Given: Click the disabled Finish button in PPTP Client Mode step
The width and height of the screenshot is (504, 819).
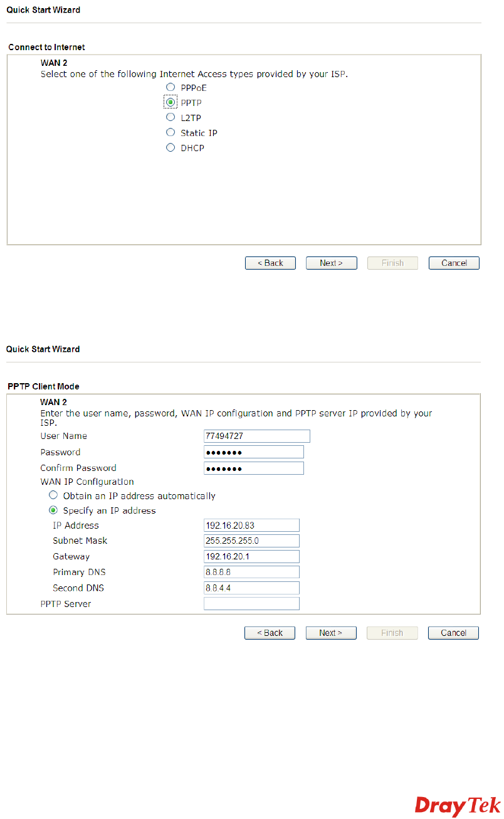Looking at the screenshot, I should 392,633.
